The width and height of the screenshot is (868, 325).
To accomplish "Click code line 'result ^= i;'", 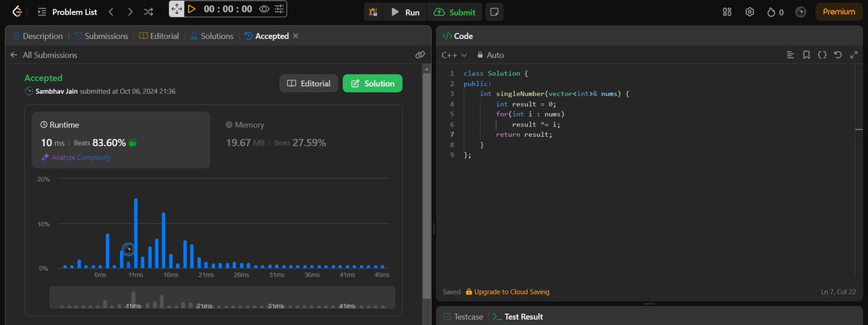I will pyautogui.click(x=536, y=124).
